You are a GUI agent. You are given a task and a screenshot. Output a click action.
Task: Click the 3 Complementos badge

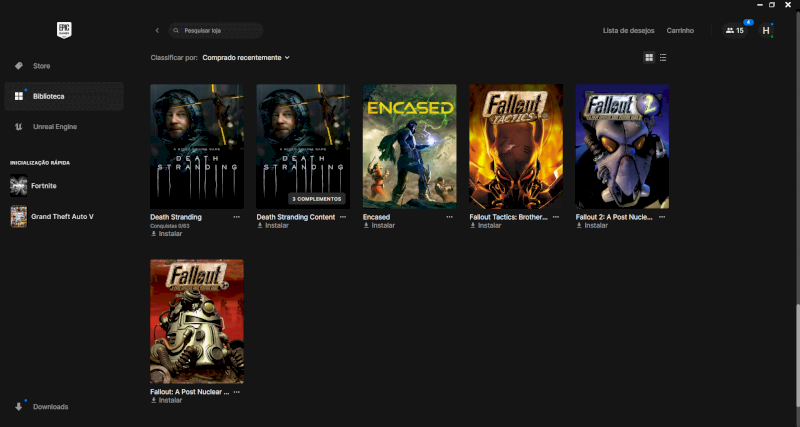click(x=317, y=198)
